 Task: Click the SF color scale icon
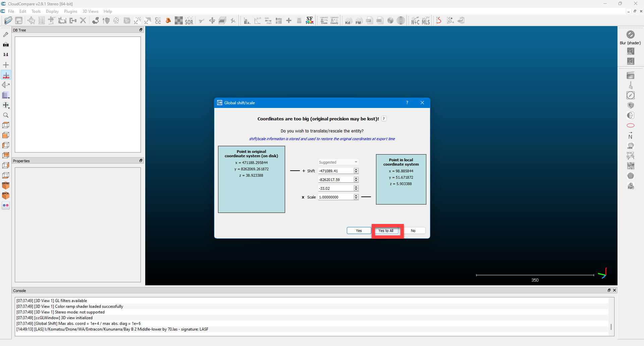310,20
